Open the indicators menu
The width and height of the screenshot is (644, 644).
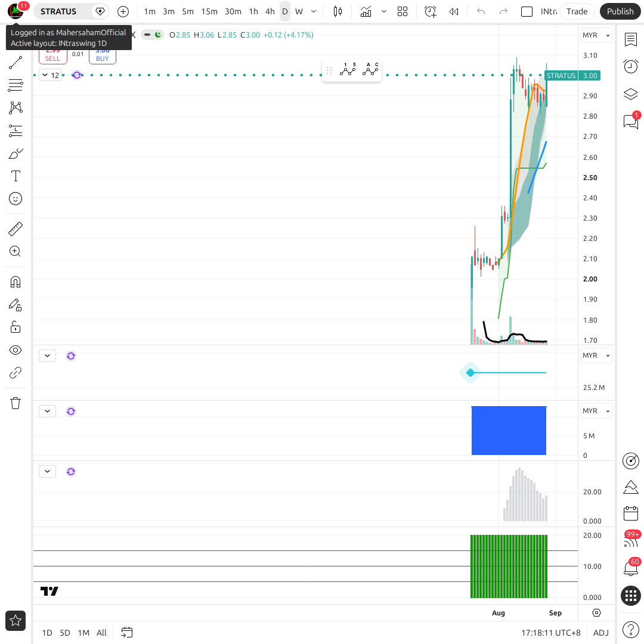[x=366, y=11]
